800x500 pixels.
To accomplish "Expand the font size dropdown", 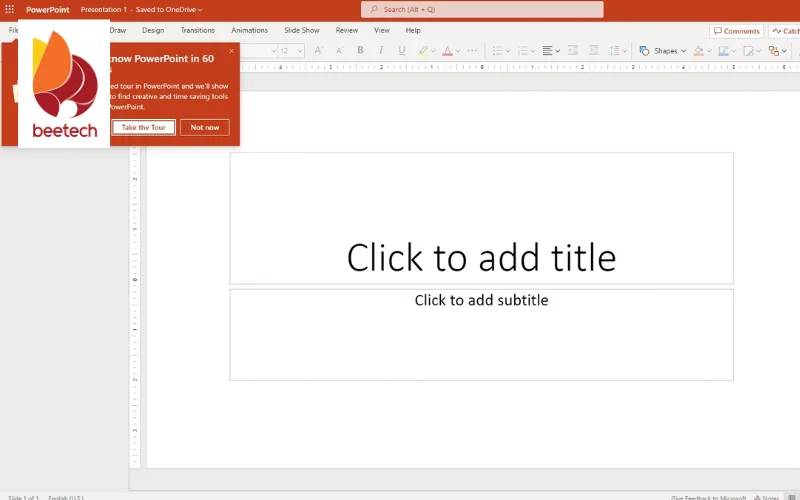I will point(300,51).
